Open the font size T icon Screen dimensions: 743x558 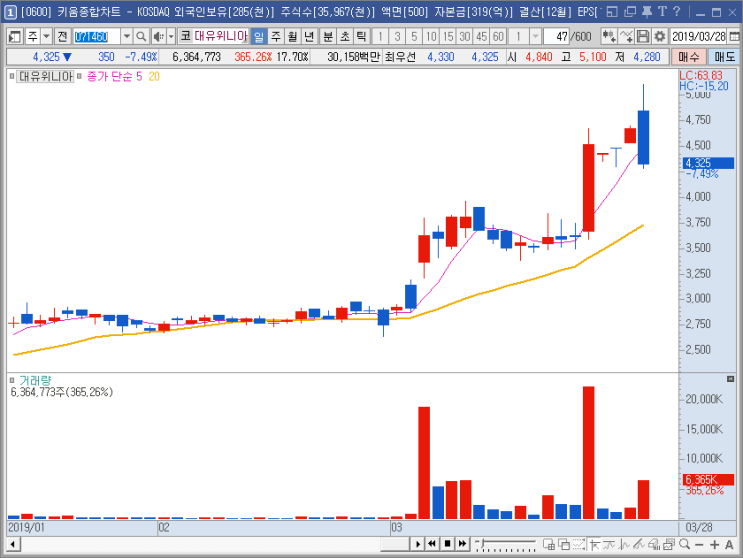tap(662, 11)
